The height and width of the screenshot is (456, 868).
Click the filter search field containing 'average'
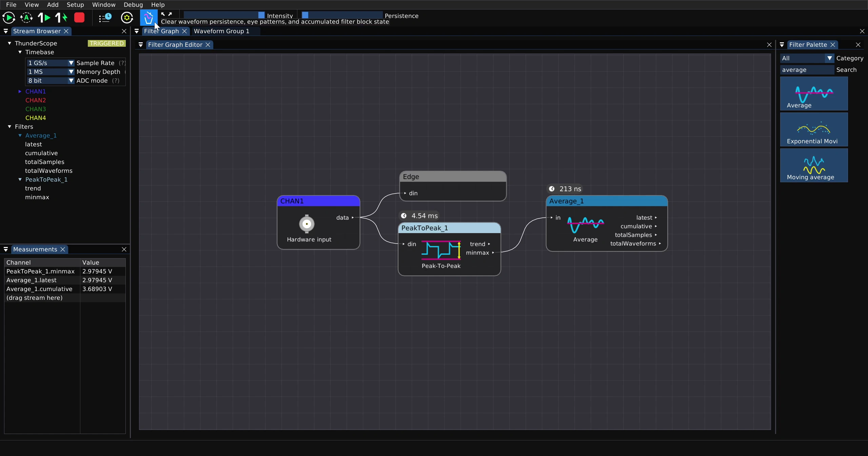807,70
